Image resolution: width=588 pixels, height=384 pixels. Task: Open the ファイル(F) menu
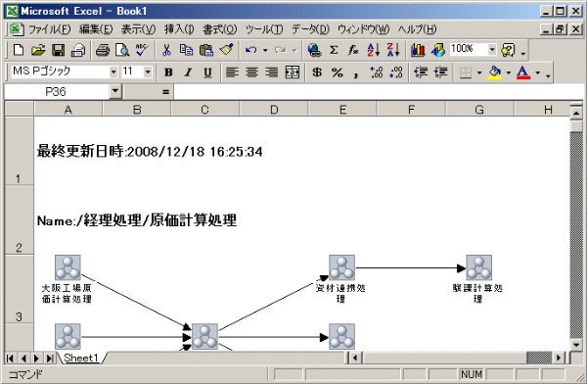49,29
